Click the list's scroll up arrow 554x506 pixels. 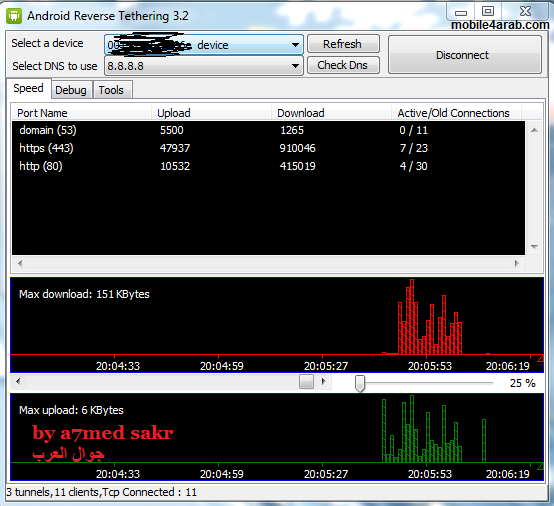click(x=534, y=130)
